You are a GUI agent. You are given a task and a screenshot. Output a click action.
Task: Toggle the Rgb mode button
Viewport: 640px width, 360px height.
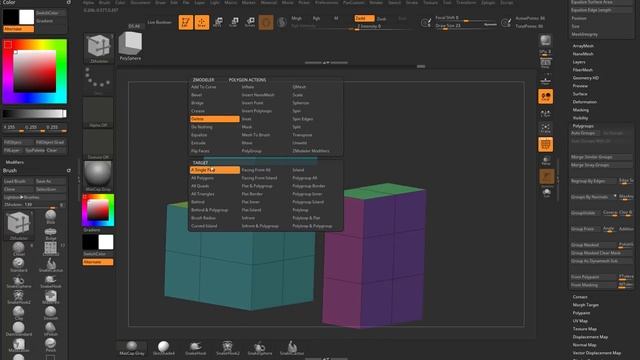tap(316, 18)
